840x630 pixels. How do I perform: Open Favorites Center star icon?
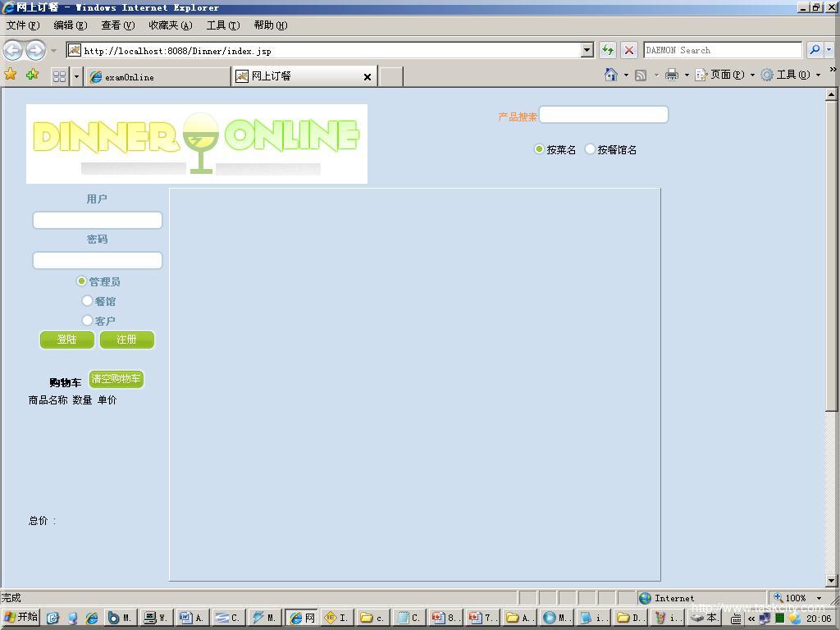(11, 75)
